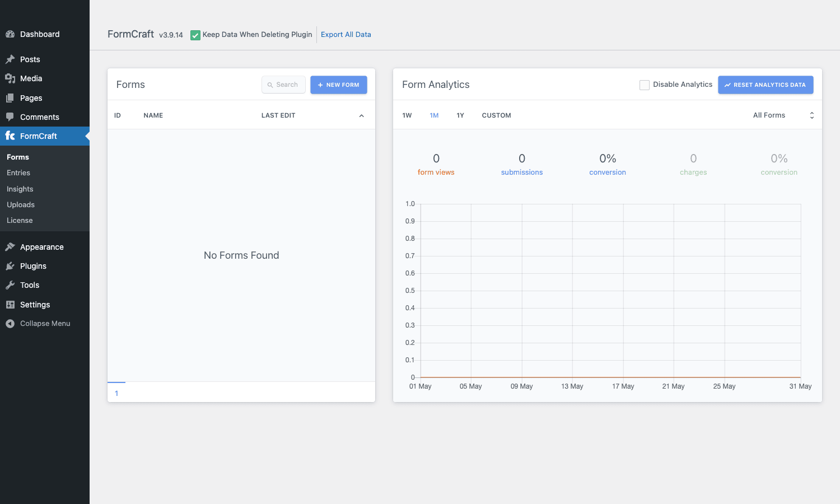This screenshot has width=840, height=504.
Task: Click the Export All Data link
Action: [346, 35]
